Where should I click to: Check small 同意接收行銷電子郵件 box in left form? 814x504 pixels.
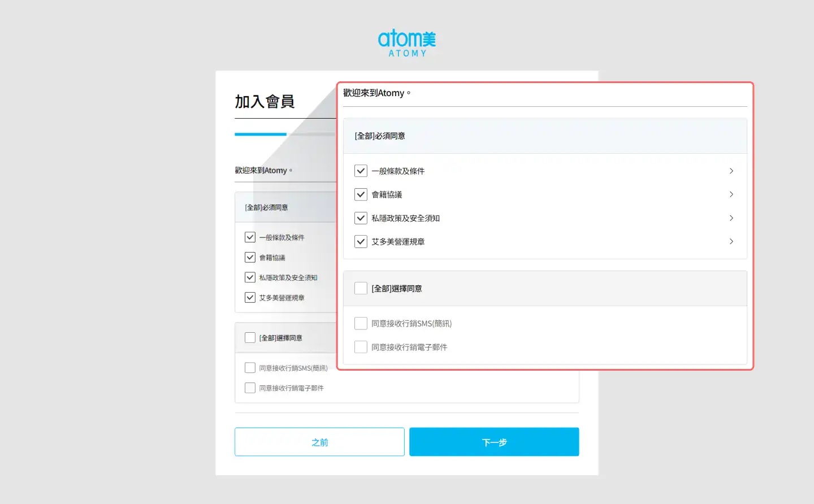[x=250, y=388]
